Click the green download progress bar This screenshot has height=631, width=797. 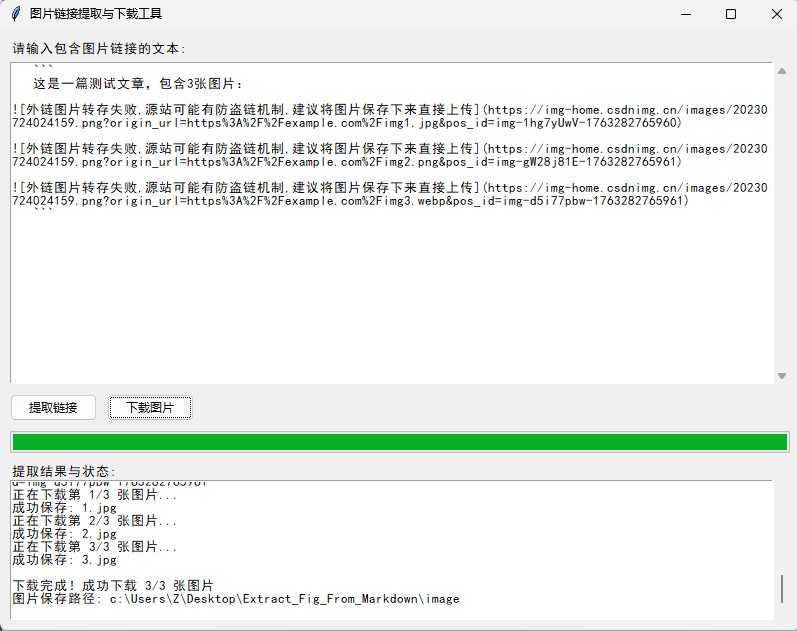point(400,442)
